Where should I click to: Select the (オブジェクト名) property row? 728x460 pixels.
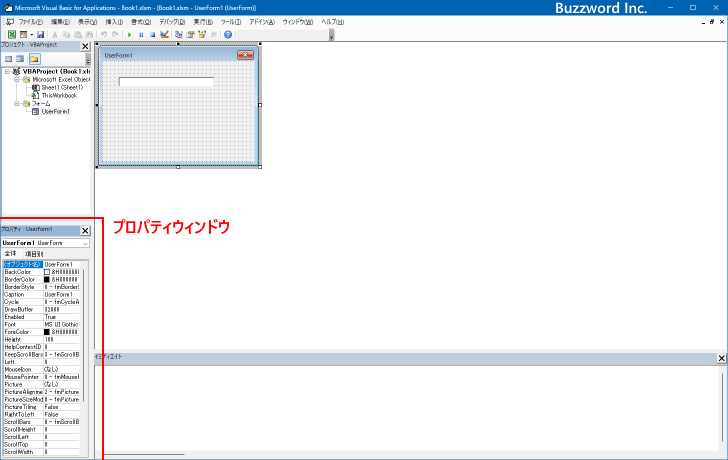(41, 264)
